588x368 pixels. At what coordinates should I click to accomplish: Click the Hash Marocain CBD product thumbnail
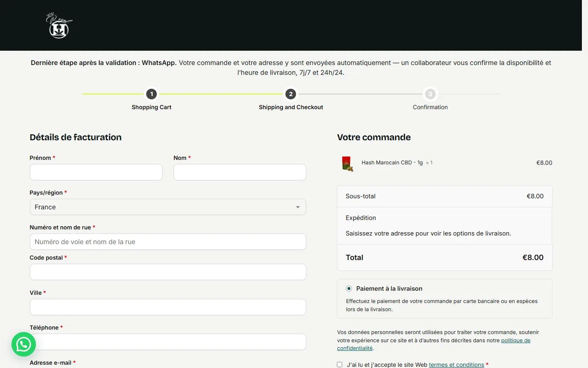click(347, 164)
